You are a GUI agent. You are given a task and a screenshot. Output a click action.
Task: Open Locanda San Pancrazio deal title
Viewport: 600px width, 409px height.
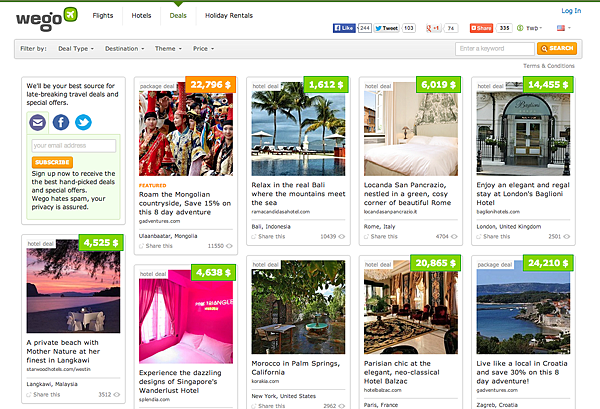point(408,194)
